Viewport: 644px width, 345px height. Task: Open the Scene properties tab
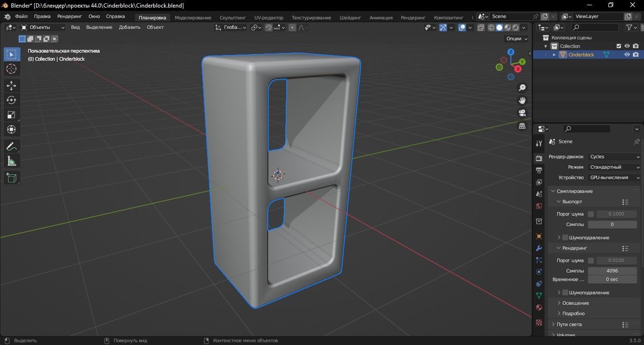click(539, 194)
